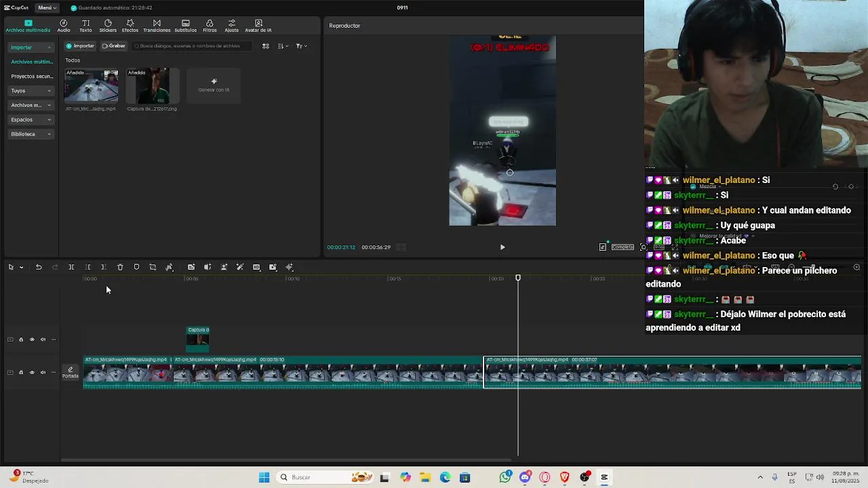Open the media filter dropdown
This screenshot has width=868, height=488.
point(302,46)
